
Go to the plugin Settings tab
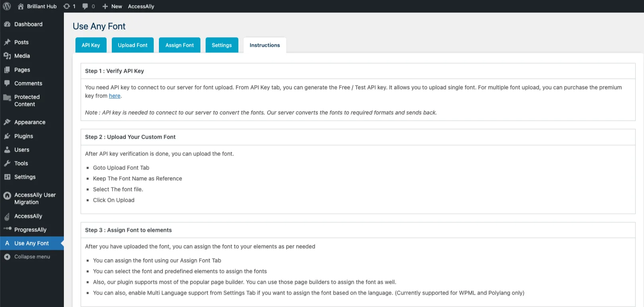[x=222, y=45]
